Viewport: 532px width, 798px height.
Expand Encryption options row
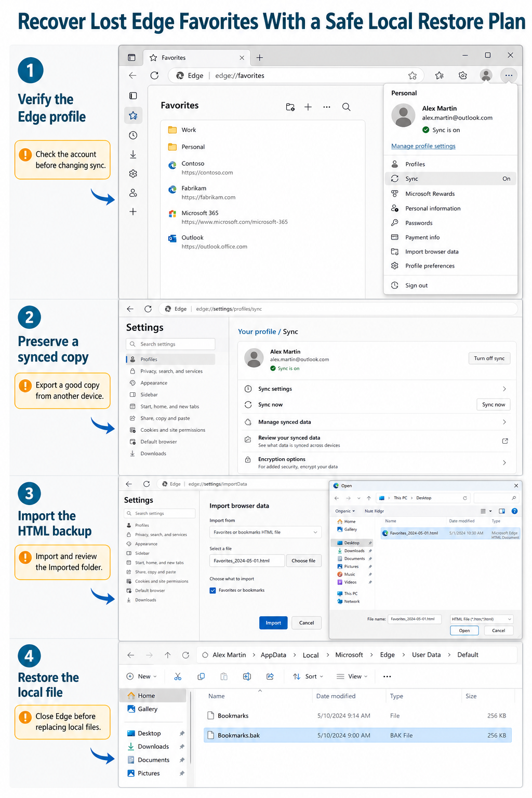pos(378,462)
